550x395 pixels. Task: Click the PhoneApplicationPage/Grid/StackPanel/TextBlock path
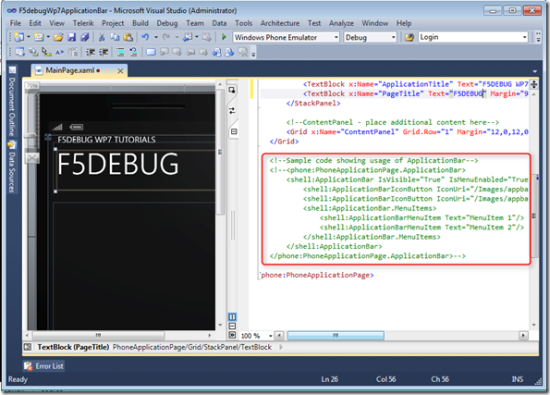click(192, 347)
